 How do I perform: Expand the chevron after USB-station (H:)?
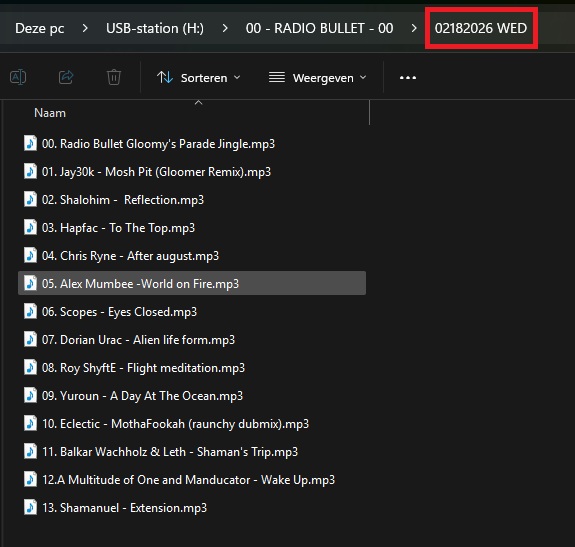point(225,28)
